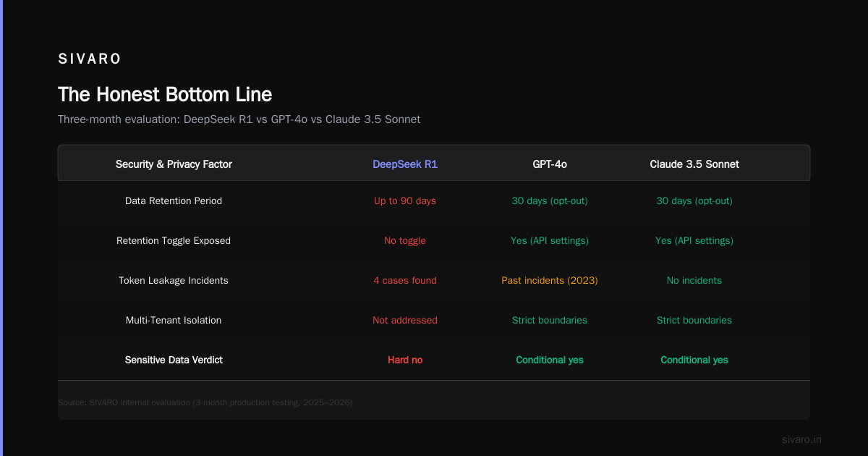Click GPT-4o 'Yes (API settings)' cell
The image size is (868, 456).
550,240
